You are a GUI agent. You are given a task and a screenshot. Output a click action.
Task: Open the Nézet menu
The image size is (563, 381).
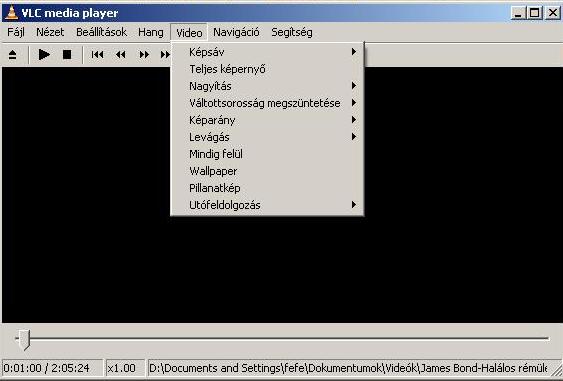50,32
